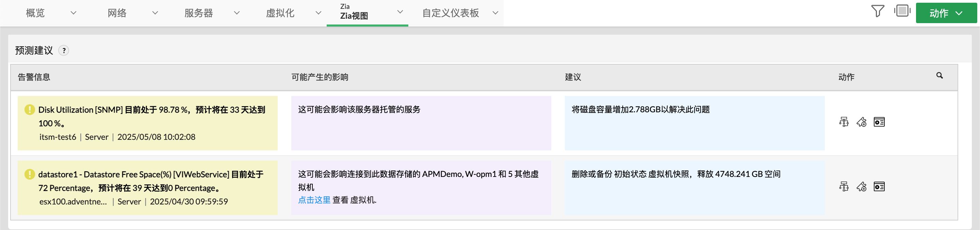Click the display mode icon beside filter
Image resolution: width=980 pixels, height=230 pixels.
(902, 11)
